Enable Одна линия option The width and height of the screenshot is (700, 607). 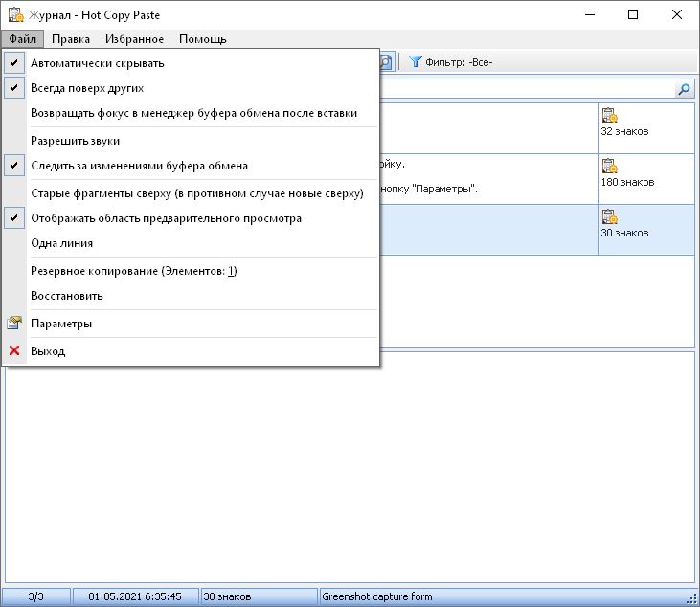pos(191,243)
